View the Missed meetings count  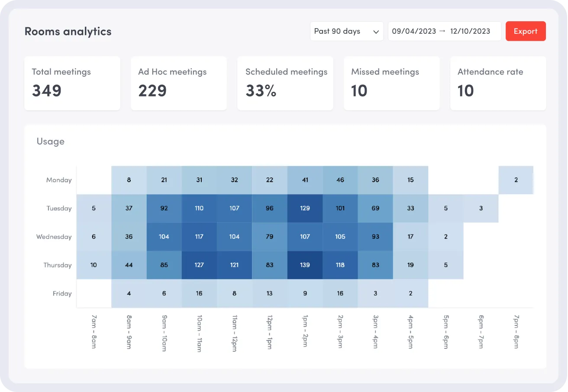coord(391,83)
